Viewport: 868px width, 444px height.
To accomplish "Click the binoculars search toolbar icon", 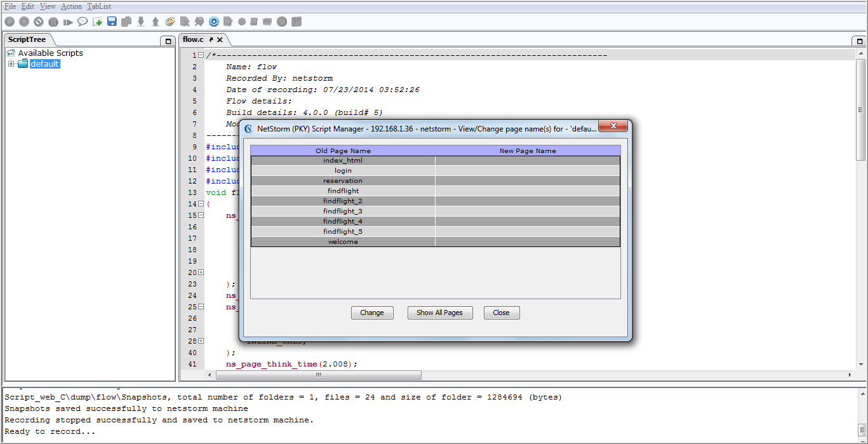I will 199,22.
